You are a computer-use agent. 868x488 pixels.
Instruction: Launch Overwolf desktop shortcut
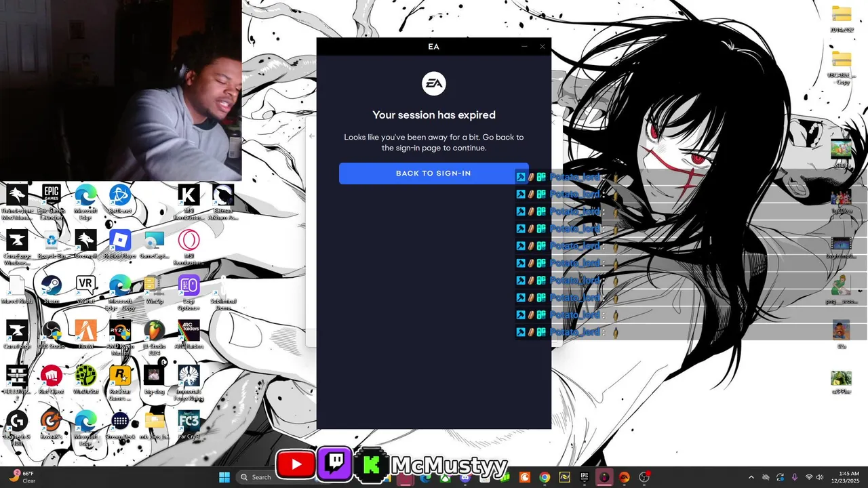click(x=85, y=245)
